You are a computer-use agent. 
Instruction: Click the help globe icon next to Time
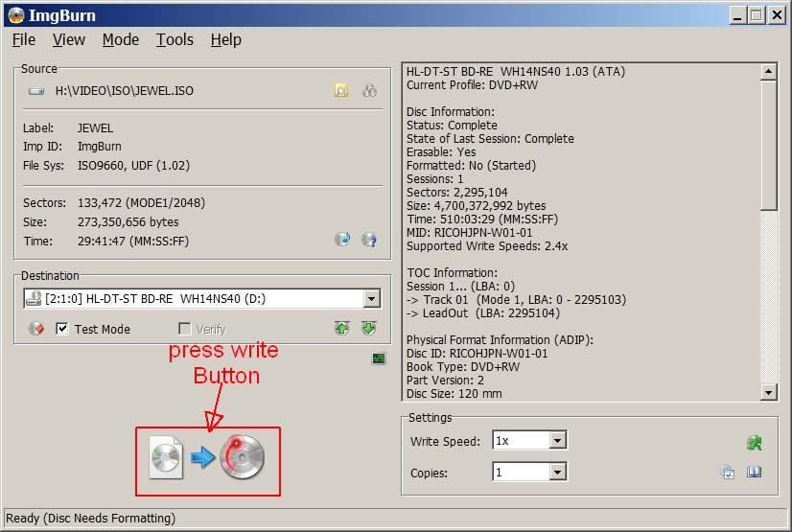click(369, 240)
